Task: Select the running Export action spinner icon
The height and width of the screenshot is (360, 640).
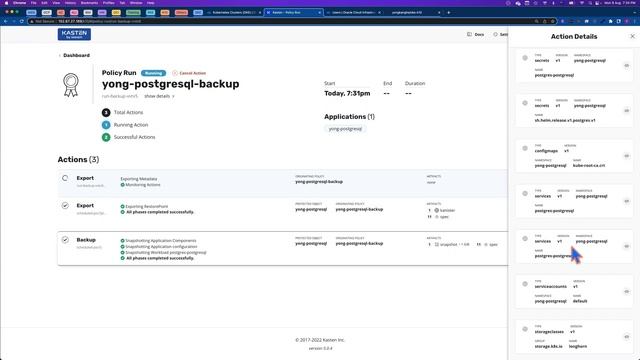Action: pyautogui.click(x=65, y=178)
